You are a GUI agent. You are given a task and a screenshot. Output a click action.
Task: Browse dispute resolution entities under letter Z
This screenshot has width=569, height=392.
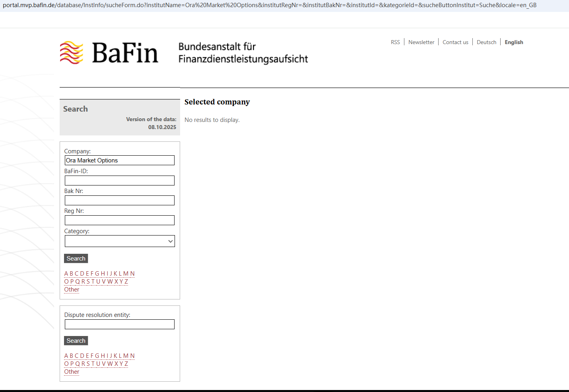[x=126, y=364]
